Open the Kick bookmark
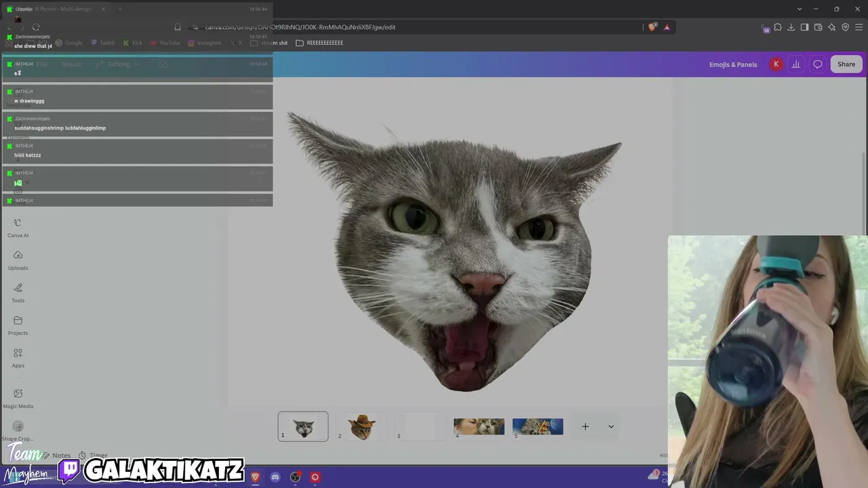This screenshot has width=868, height=488. (133, 43)
